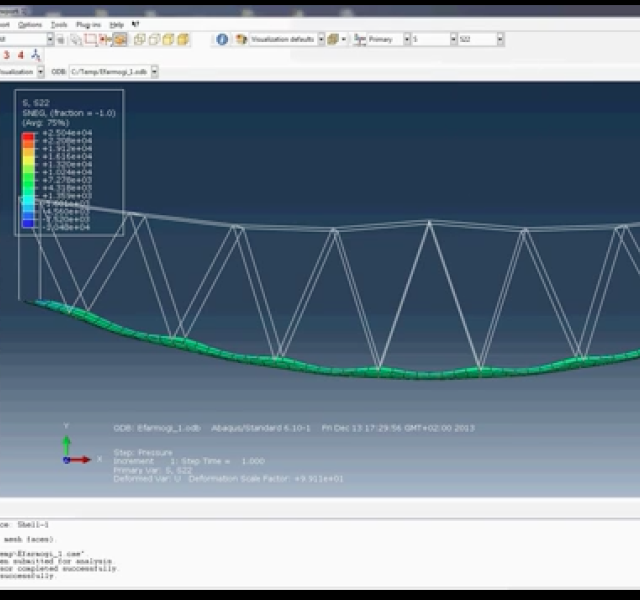Viewport: 640px width, 600px height.
Task: Expand the output variable S dropdown arrow
Action: click(453, 39)
